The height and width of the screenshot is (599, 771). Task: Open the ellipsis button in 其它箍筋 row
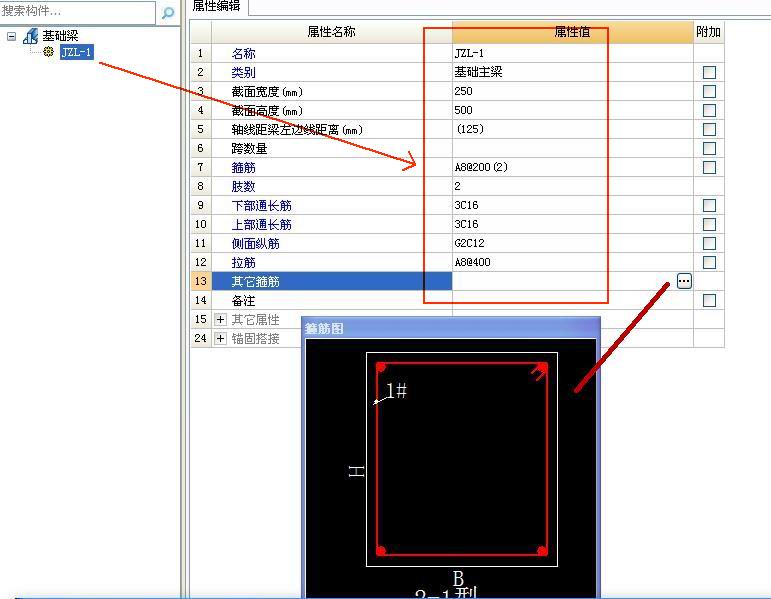684,281
